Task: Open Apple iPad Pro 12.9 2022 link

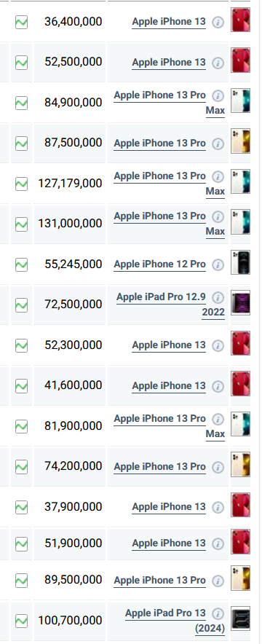Action: coord(170,305)
